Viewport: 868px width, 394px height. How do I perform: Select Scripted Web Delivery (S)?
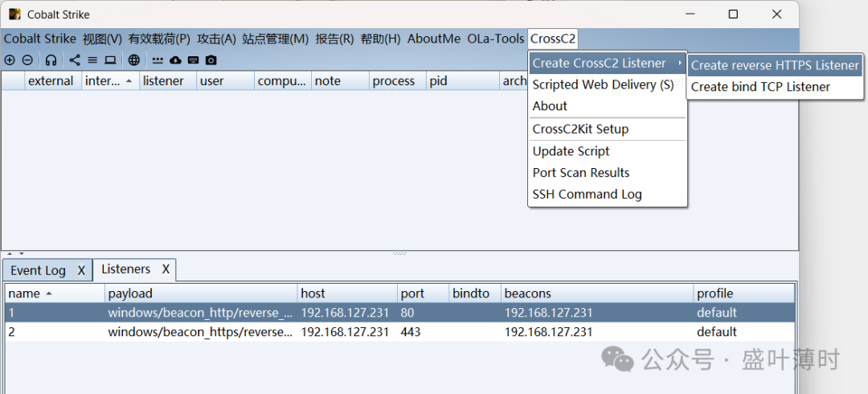click(x=608, y=84)
